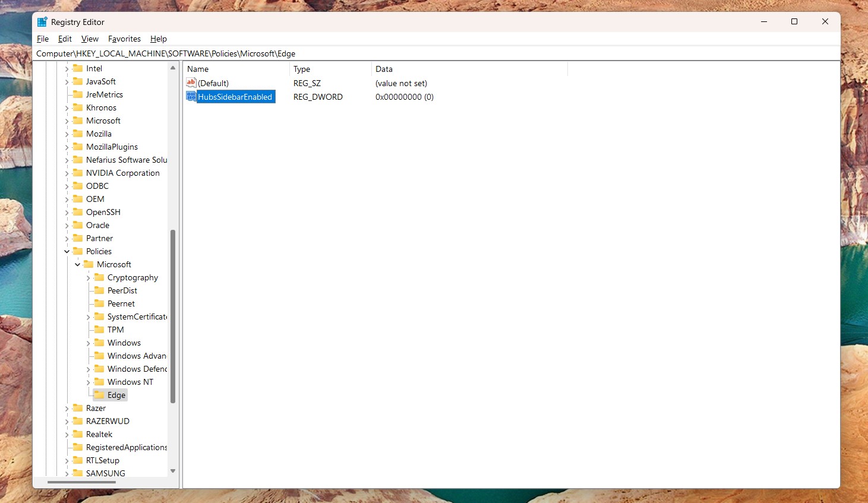This screenshot has height=503, width=868.
Task: Expand the Windows NT key
Action: pyautogui.click(x=88, y=382)
